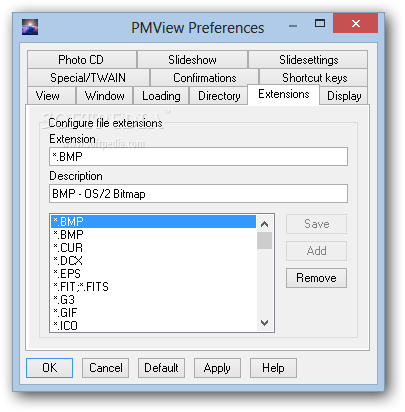405x412 pixels.
Task: Click the Extensions tab
Action: pos(283,94)
